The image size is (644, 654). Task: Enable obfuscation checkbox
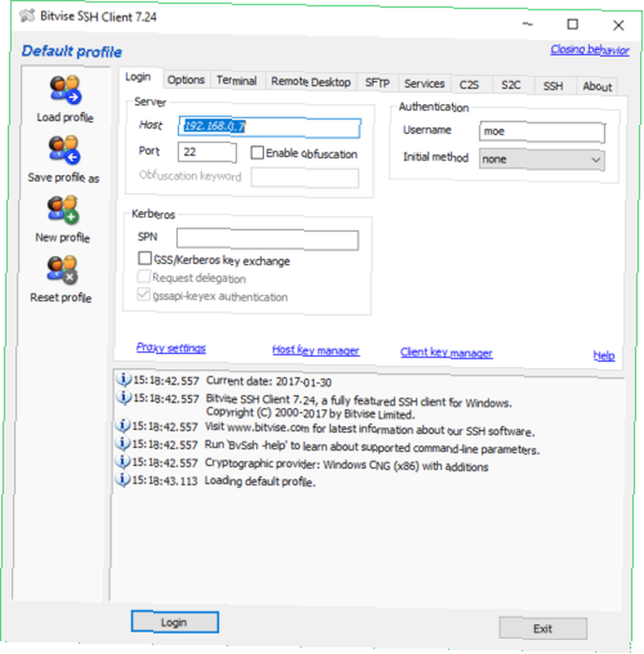click(257, 152)
